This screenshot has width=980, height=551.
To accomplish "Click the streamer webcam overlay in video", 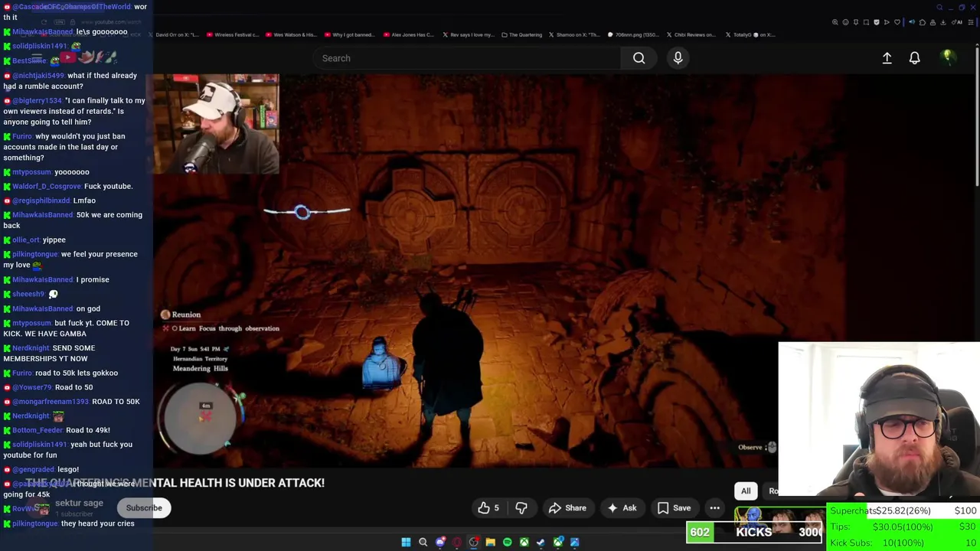I will [217, 124].
